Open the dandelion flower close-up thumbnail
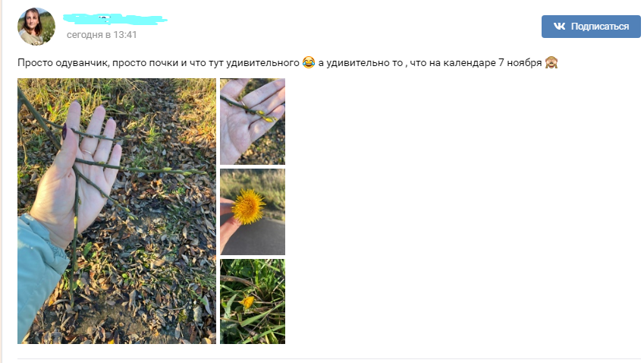The image size is (644, 363). tap(253, 212)
